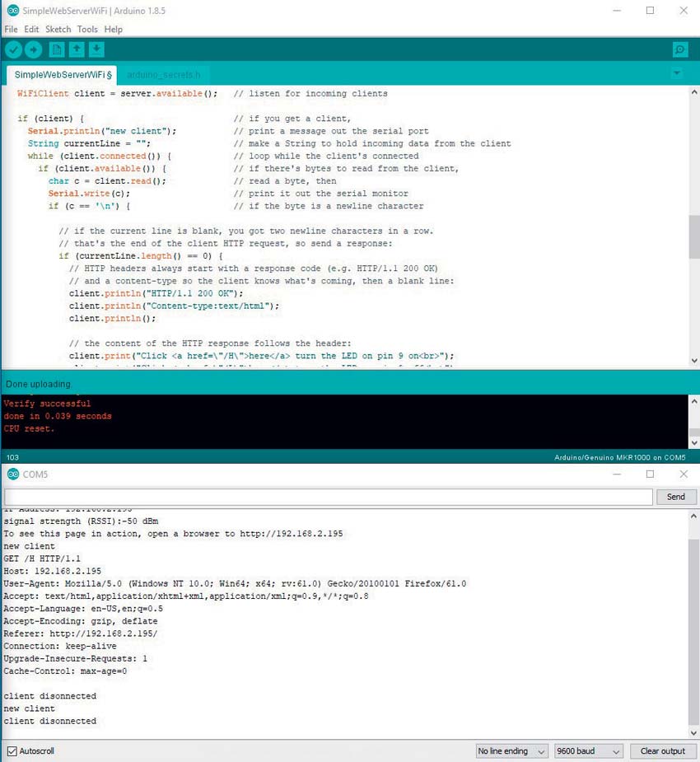Maximize the COM5 serial monitor window

(x=650, y=474)
